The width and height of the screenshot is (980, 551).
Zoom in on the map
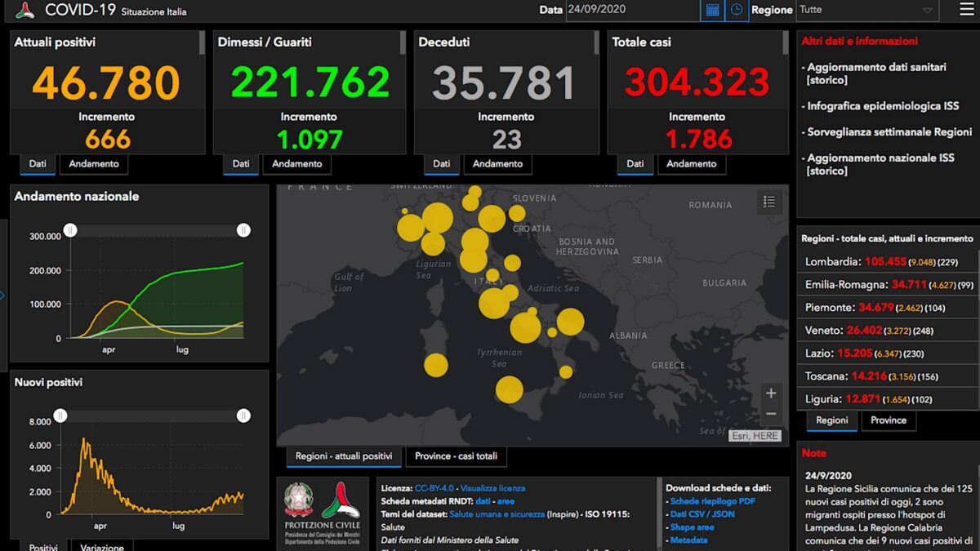(x=771, y=393)
